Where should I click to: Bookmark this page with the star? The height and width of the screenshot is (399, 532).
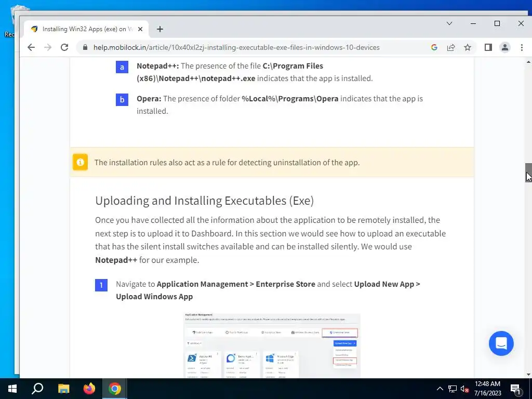468,47
